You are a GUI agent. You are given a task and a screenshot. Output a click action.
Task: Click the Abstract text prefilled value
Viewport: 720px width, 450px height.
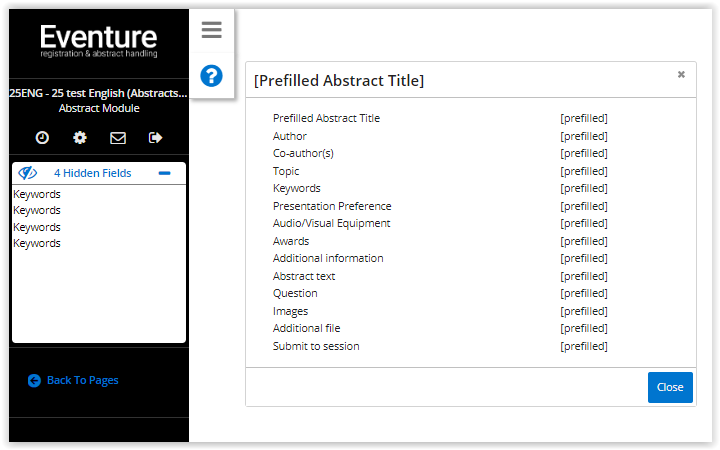pyautogui.click(x=584, y=276)
